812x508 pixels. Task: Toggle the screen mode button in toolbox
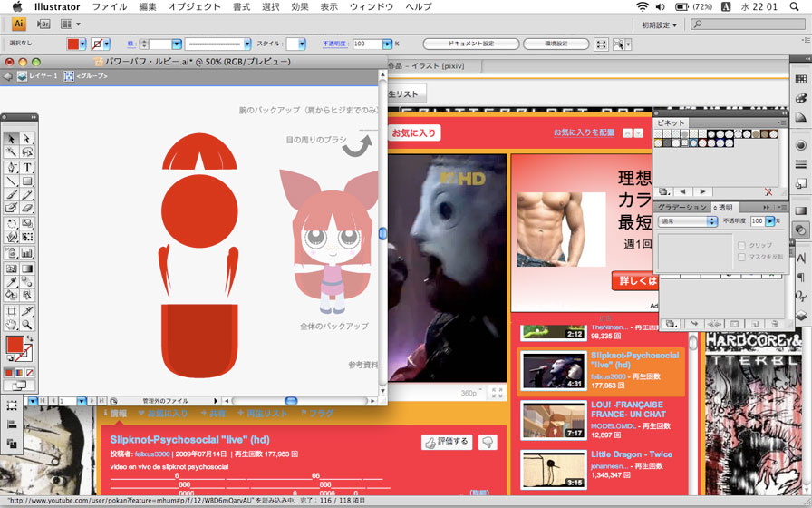click(x=19, y=386)
